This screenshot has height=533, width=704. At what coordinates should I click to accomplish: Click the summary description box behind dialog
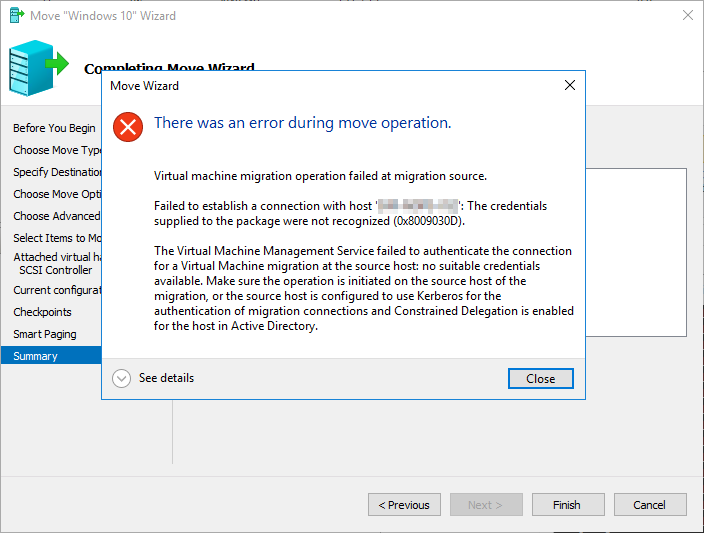(636, 252)
